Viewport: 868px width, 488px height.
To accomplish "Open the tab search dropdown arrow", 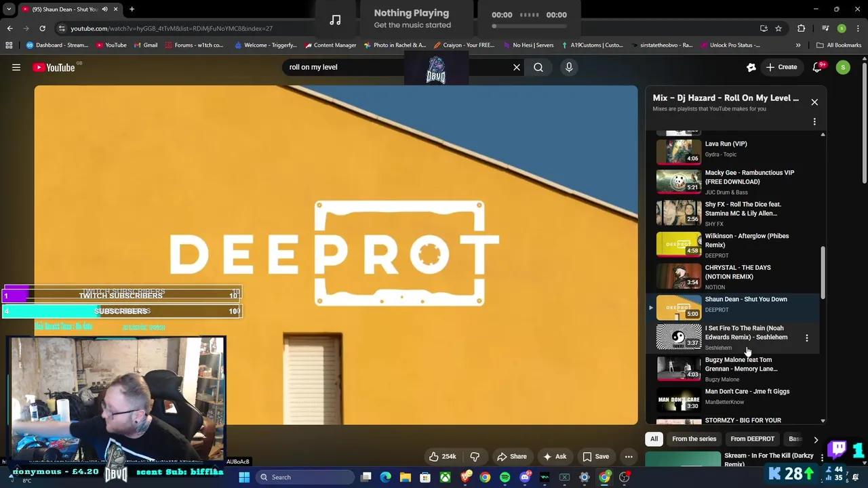I will [9, 9].
